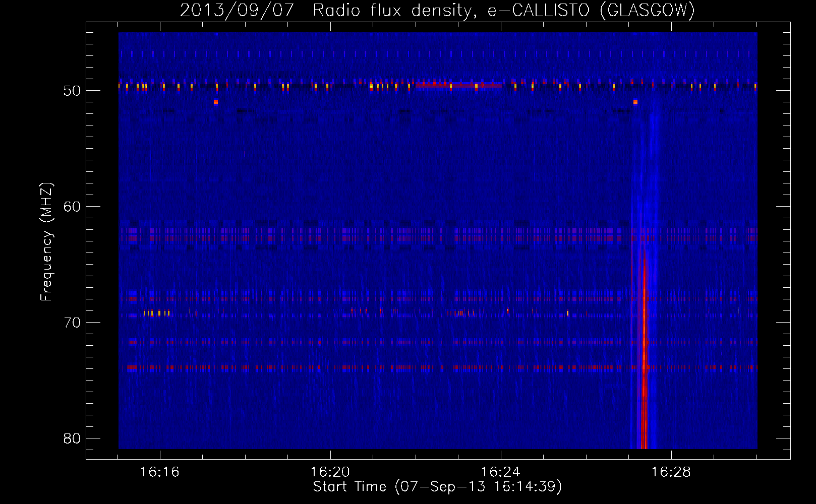The width and height of the screenshot is (816, 504).
Task: Click the 16:24 time tick label
Action: click(501, 472)
